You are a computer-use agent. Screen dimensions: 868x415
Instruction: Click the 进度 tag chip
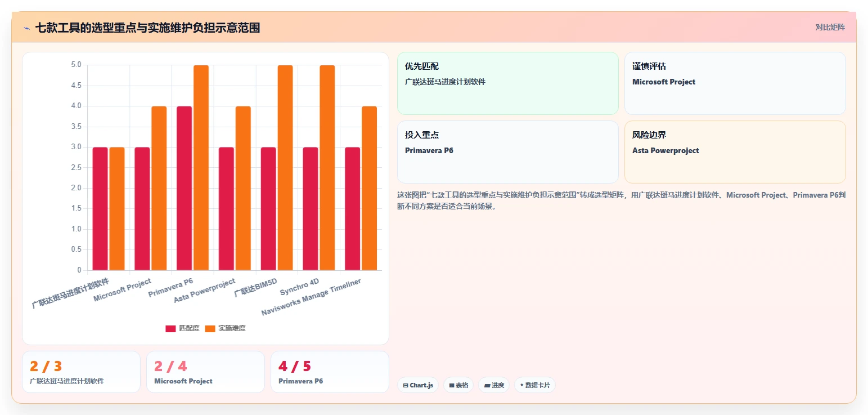coord(494,385)
